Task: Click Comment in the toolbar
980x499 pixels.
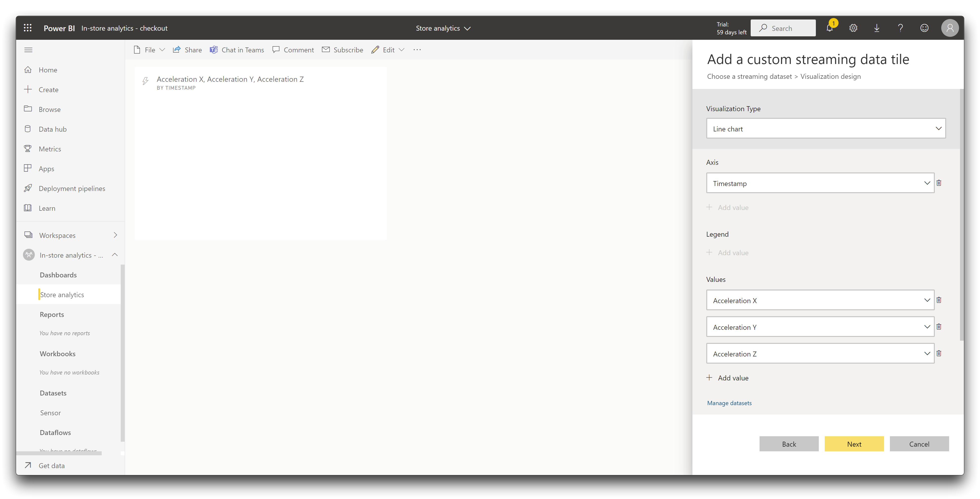Action: point(293,50)
